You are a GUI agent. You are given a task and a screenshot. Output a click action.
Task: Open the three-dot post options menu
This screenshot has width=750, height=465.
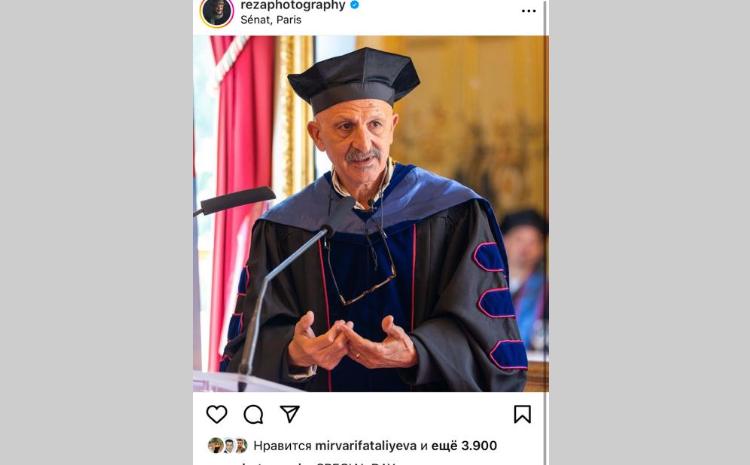[528, 11]
